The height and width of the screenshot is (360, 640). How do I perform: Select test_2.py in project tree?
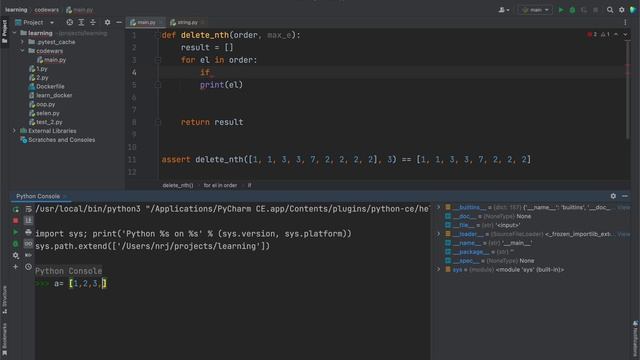46,122
